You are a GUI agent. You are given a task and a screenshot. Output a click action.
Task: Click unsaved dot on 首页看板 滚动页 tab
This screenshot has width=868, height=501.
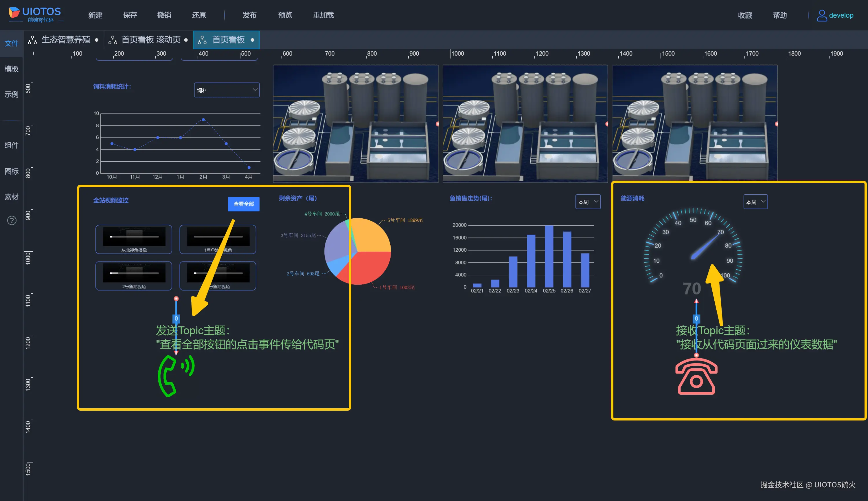[186, 40]
